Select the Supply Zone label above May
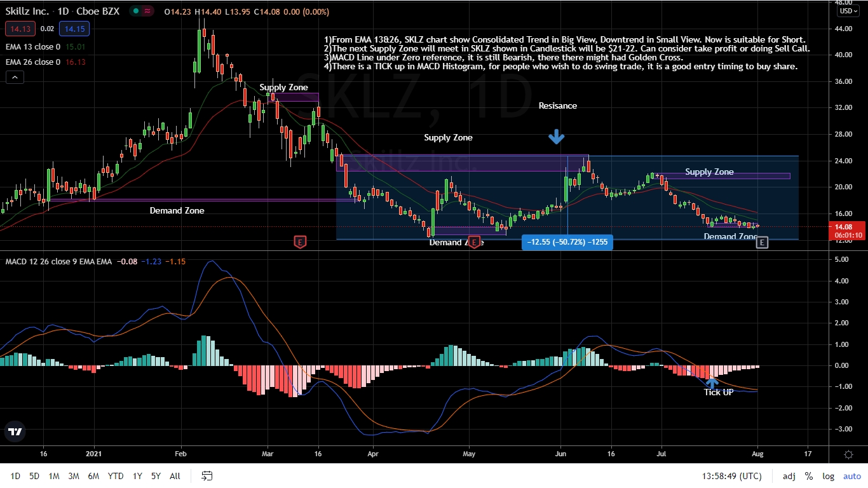Image resolution: width=868 pixels, height=488 pixels. [x=448, y=138]
